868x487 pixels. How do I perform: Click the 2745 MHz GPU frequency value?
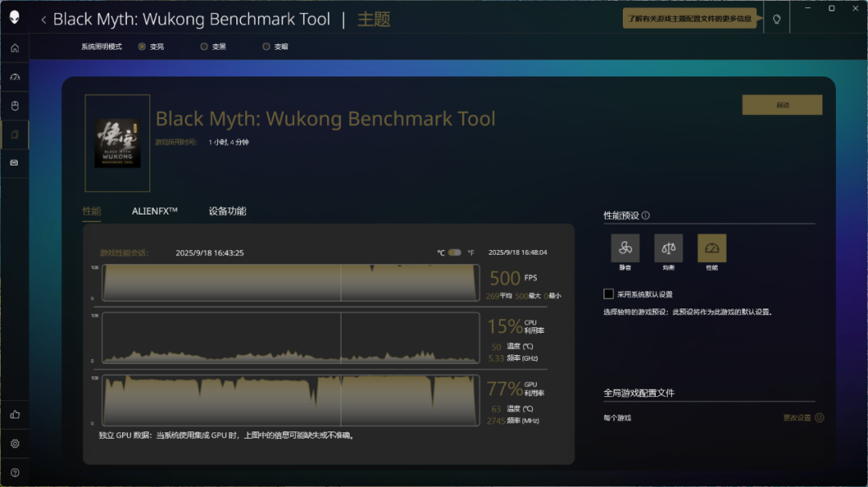(496, 420)
